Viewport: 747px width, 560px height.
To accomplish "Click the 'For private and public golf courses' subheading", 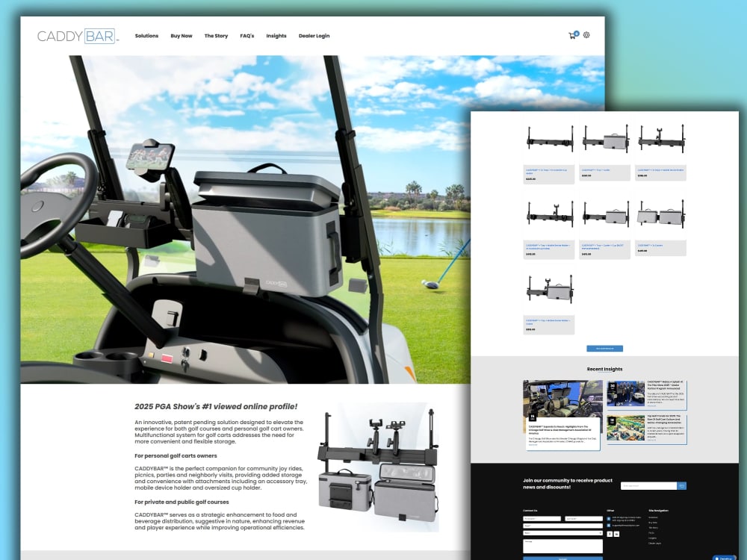I will pos(182,502).
